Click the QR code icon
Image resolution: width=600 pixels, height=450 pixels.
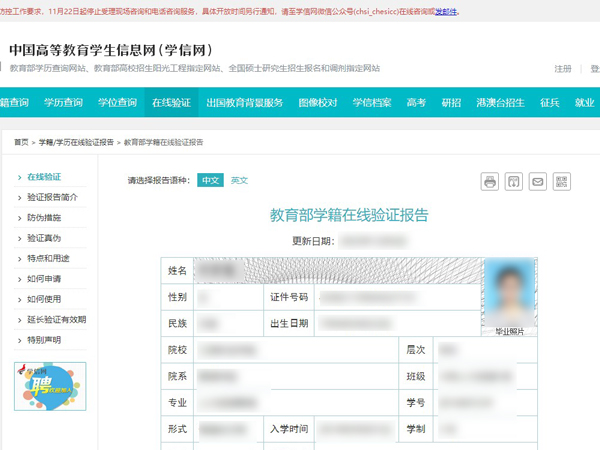pyautogui.click(x=562, y=181)
